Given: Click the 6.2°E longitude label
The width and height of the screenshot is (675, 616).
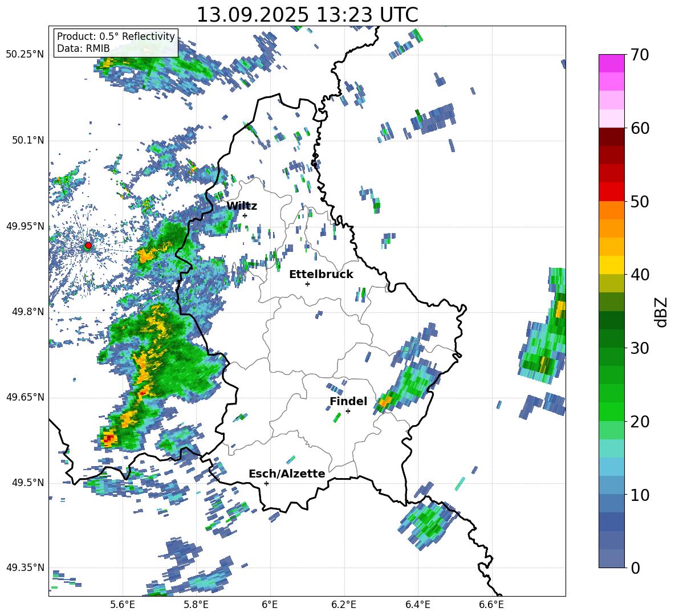Looking at the screenshot, I should (x=344, y=605).
